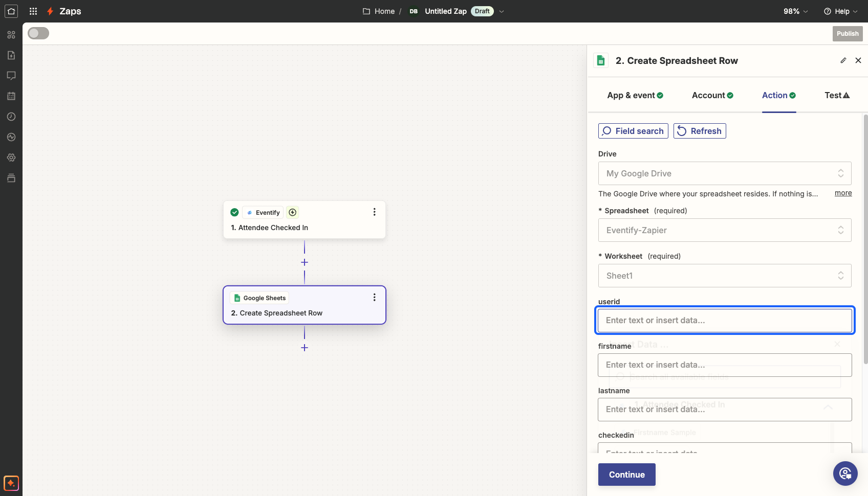
Task: Open the zap details file icon
Action: (x=11, y=55)
